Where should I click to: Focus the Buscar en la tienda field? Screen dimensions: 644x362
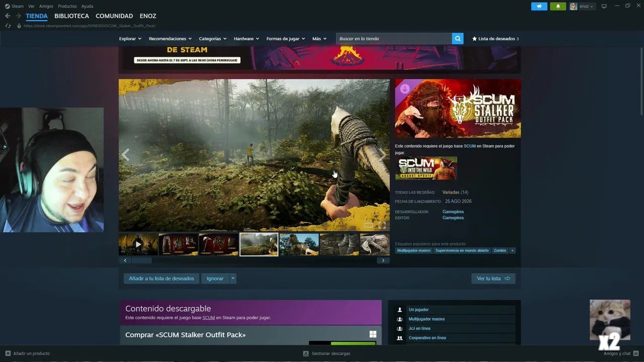394,39
